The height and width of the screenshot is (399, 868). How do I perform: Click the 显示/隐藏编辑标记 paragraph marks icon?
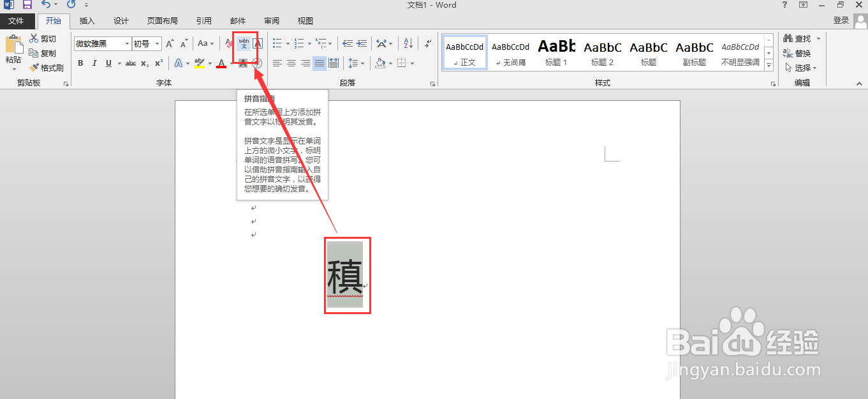[428, 43]
